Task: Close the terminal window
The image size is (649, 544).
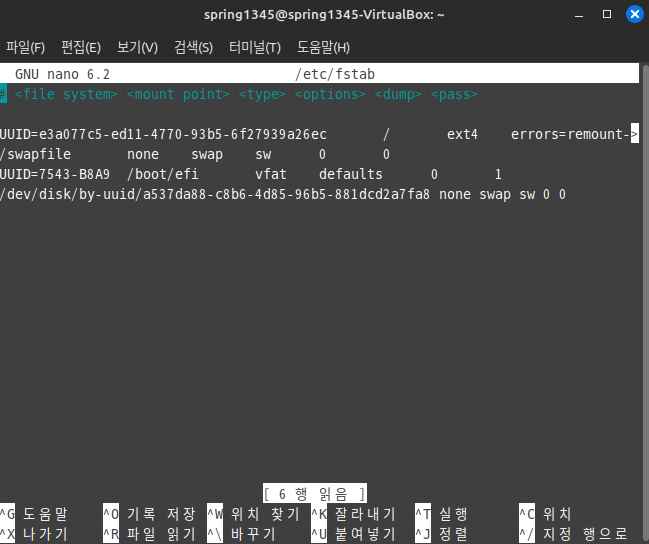Action: click(x=635, y=14)
